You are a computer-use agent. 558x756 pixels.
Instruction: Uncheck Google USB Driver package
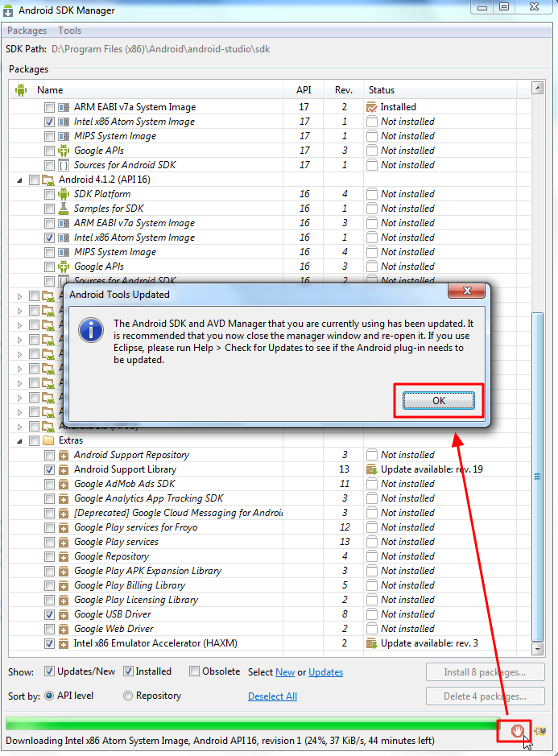[x=49, y=615]
